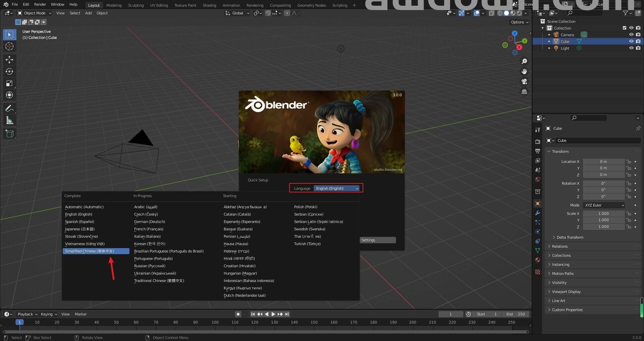Select the Add Cube tool

9,133
